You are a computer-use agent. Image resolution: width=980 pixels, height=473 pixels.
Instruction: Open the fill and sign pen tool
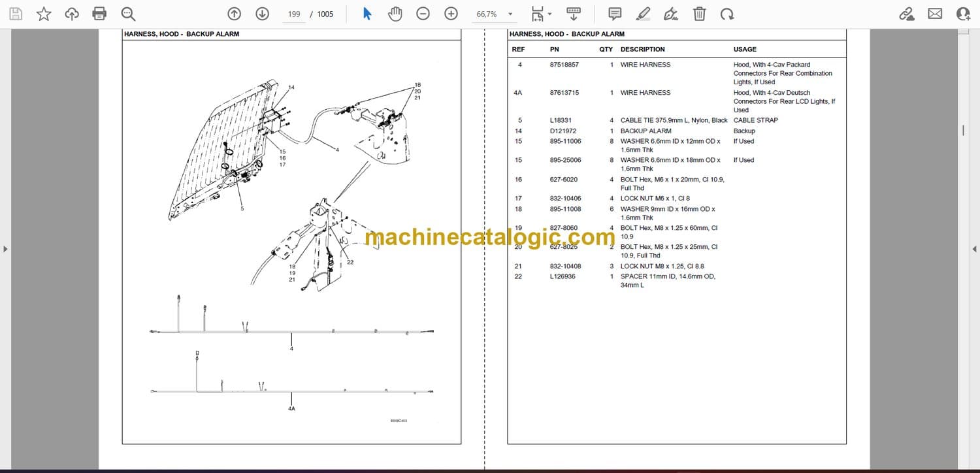click(671, 14)
